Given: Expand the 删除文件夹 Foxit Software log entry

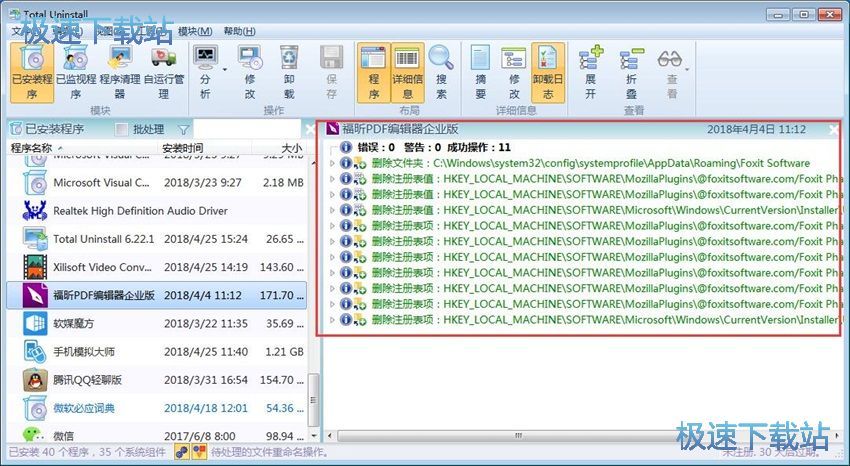Looking at the screenshot, I should (333, 163).
